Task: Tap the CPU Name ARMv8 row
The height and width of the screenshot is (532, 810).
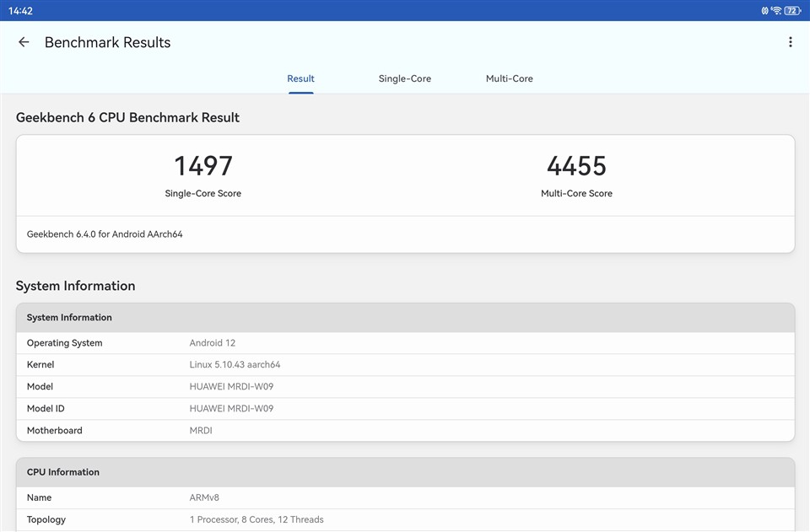Action: pyautogui.click(x=405, y=498)
